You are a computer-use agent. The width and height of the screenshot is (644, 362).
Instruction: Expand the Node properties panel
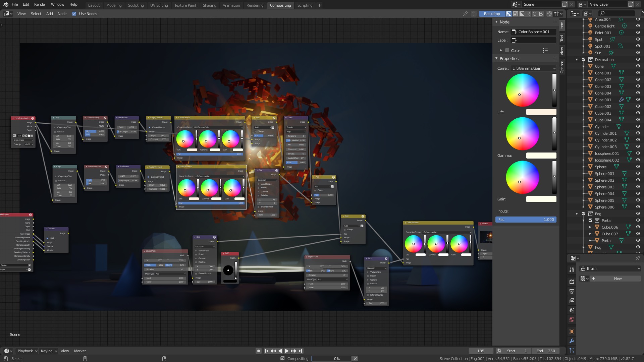click(x=497, y=22)
